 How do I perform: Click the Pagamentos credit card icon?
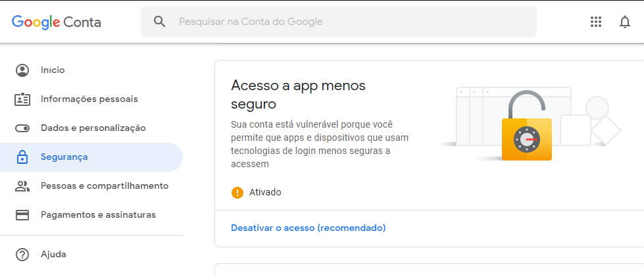click(x=22, y=215)
